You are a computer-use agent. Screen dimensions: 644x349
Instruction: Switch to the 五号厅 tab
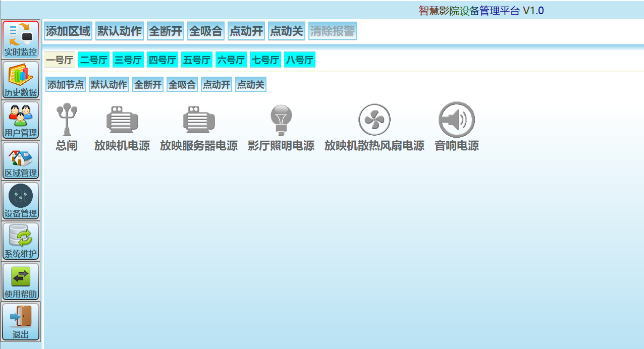pyautogui.click(x=196, y=59)
